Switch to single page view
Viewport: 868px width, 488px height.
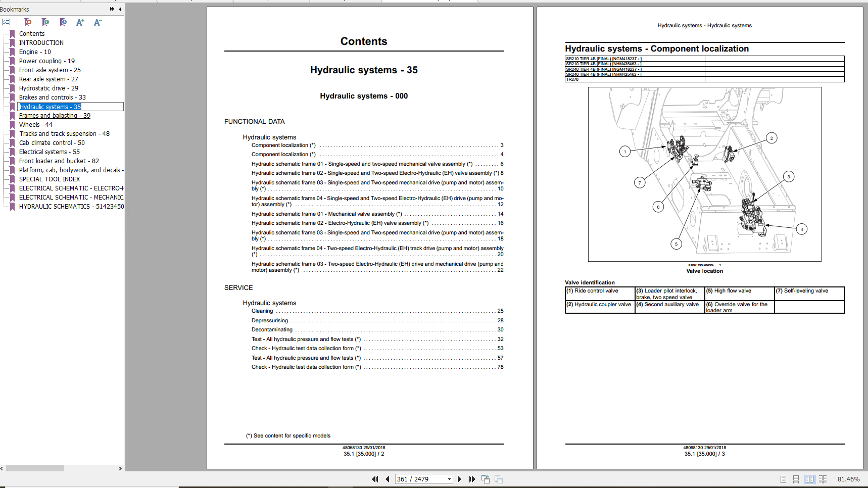coord(783,479)
